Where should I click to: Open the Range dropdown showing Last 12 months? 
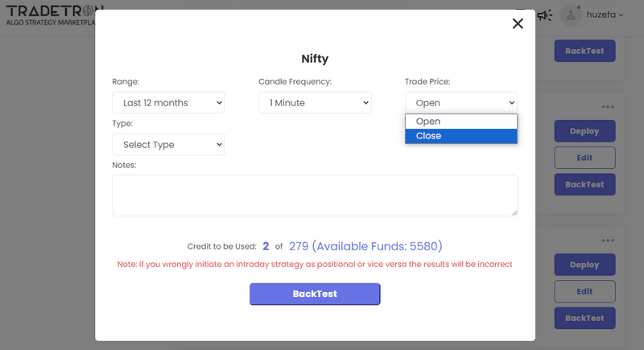tap(169, 103)
